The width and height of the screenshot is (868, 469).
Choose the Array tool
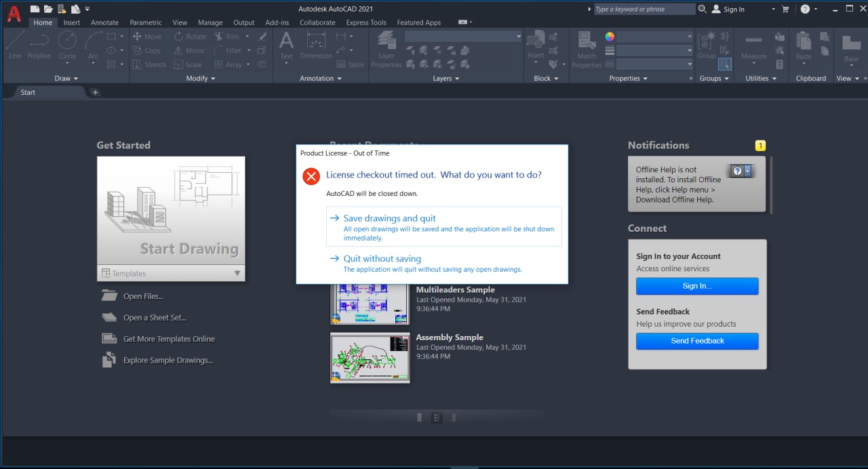pos(229,65)
